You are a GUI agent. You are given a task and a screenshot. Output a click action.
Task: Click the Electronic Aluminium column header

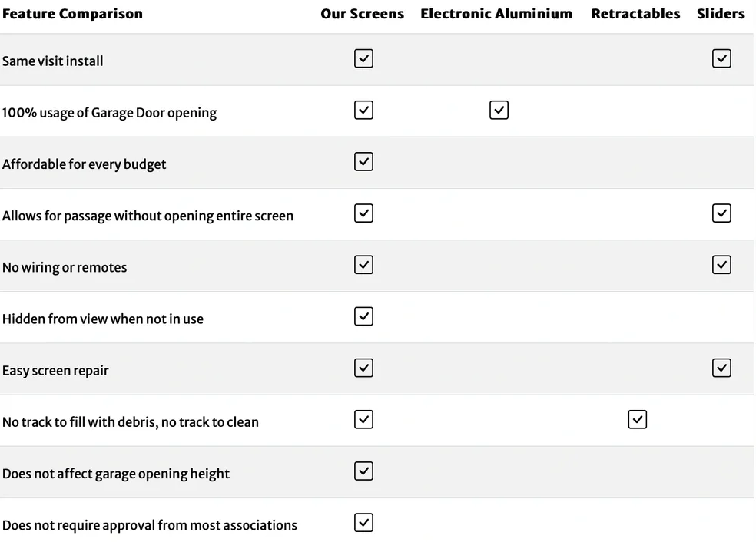tap(496, 14)
